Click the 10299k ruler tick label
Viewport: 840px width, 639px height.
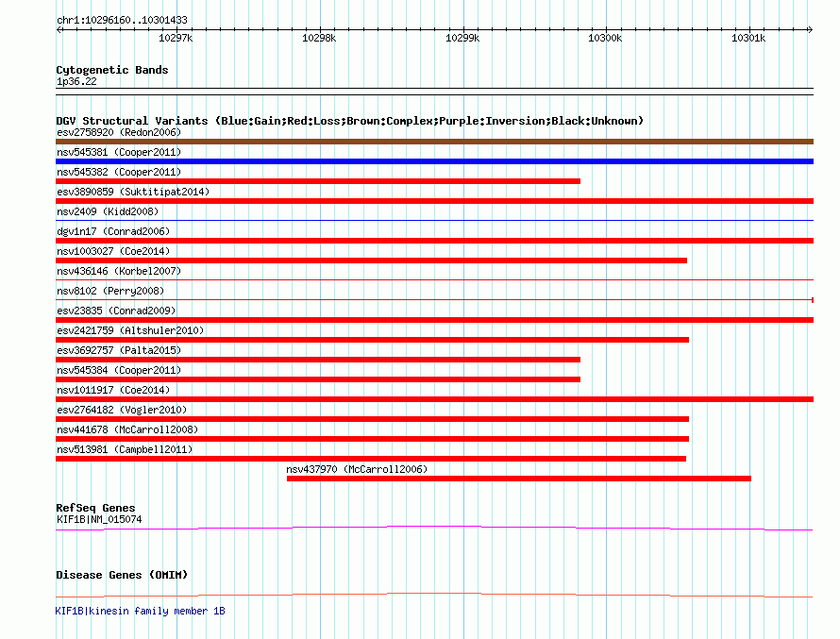(462, 38)
